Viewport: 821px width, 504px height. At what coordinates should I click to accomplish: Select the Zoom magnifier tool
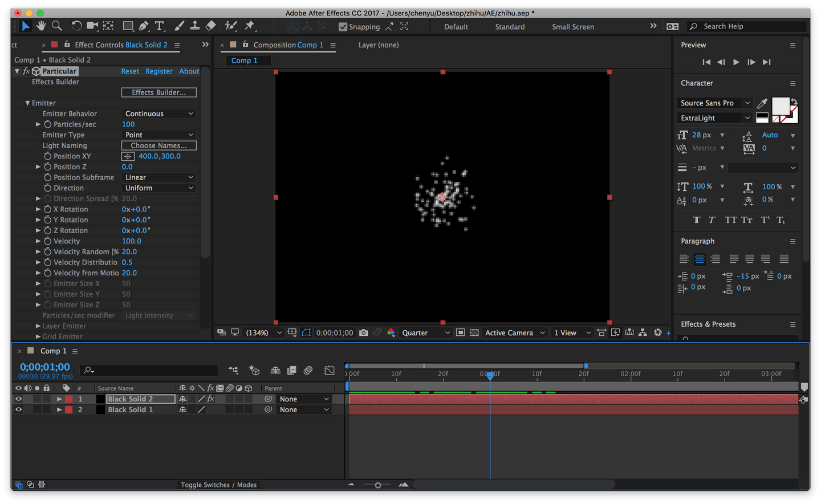(x=56, y=26)
